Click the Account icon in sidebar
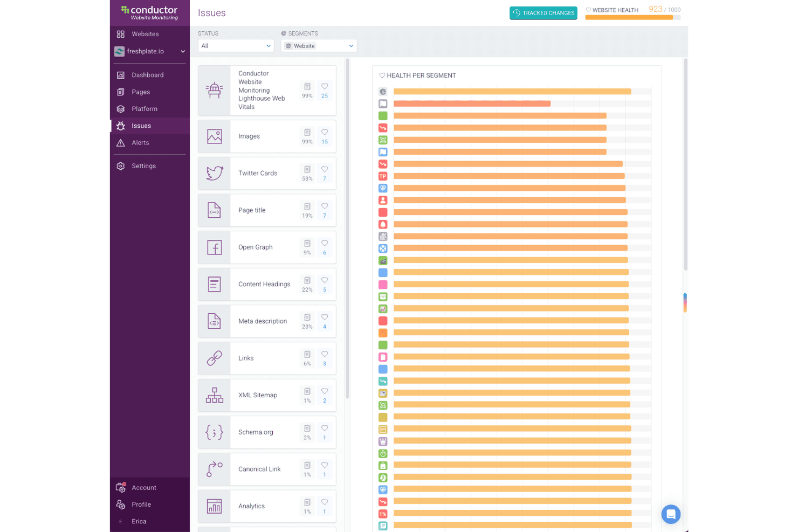 (121, 487)
